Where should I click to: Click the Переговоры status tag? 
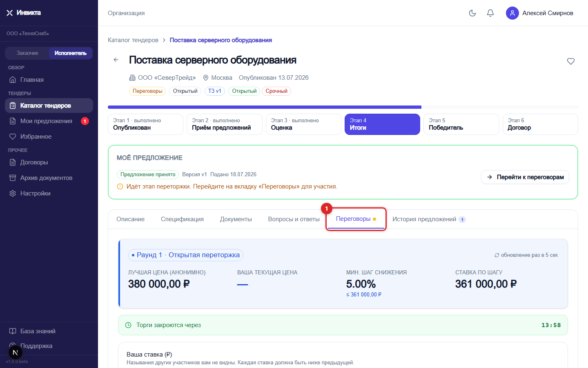[147, 91]
